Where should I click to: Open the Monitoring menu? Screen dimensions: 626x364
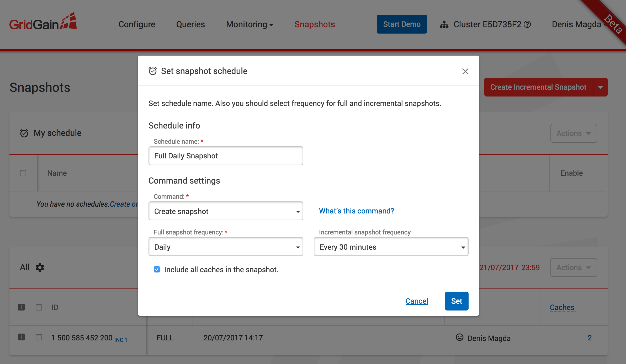[x=250, y=24]
